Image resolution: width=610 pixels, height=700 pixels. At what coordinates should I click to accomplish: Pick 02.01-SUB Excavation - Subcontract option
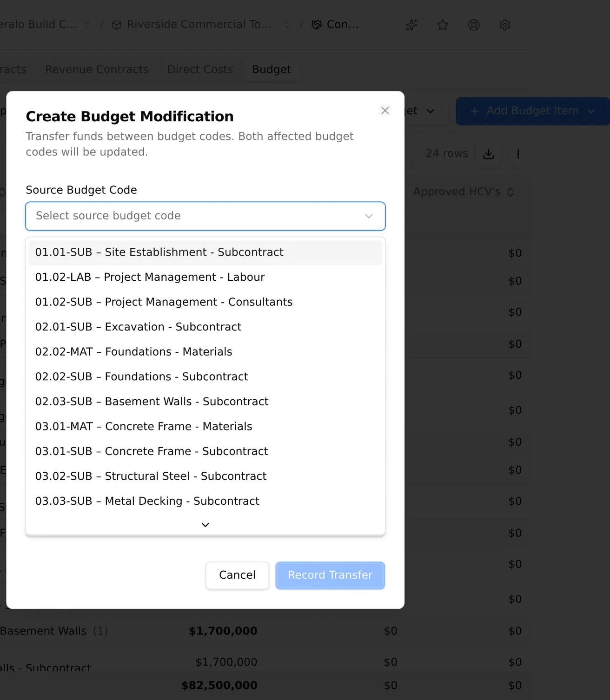205,327
